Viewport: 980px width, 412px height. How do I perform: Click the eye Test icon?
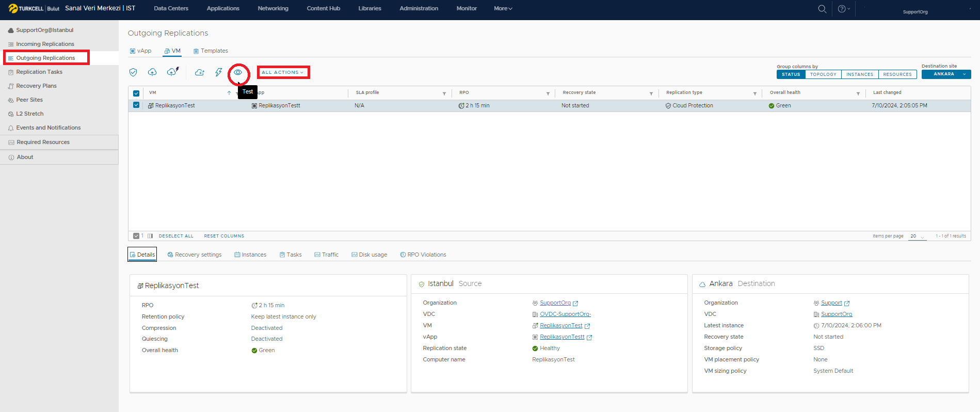238,72
